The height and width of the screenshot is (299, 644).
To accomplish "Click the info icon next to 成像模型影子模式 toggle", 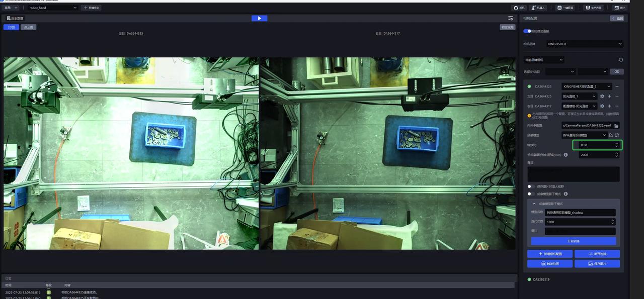I will pos(566,194).
